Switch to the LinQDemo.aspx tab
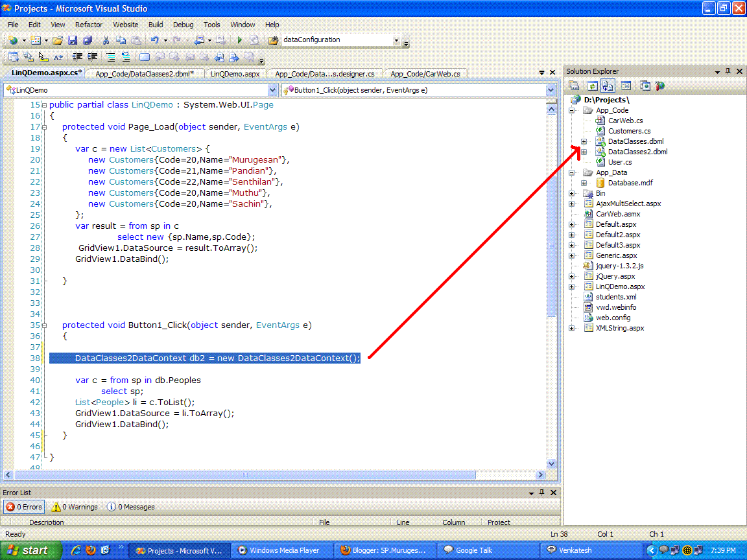This screenshot has height=560, width=747. point(235,74)
